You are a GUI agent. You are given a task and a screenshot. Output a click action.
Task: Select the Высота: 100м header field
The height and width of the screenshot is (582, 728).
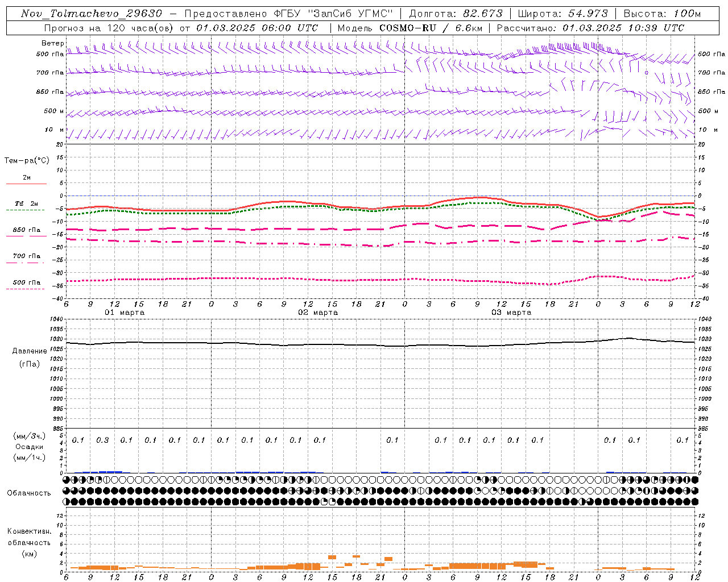pyautogui.click(x=662, y=14)
